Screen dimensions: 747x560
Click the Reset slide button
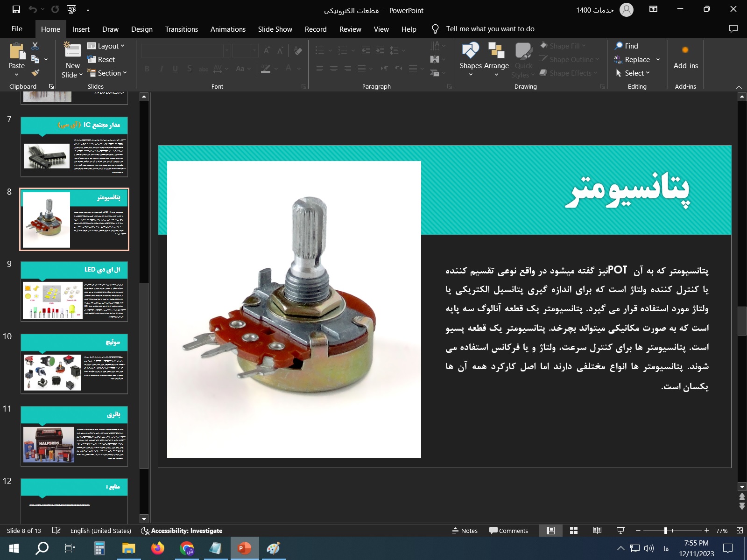101,59
